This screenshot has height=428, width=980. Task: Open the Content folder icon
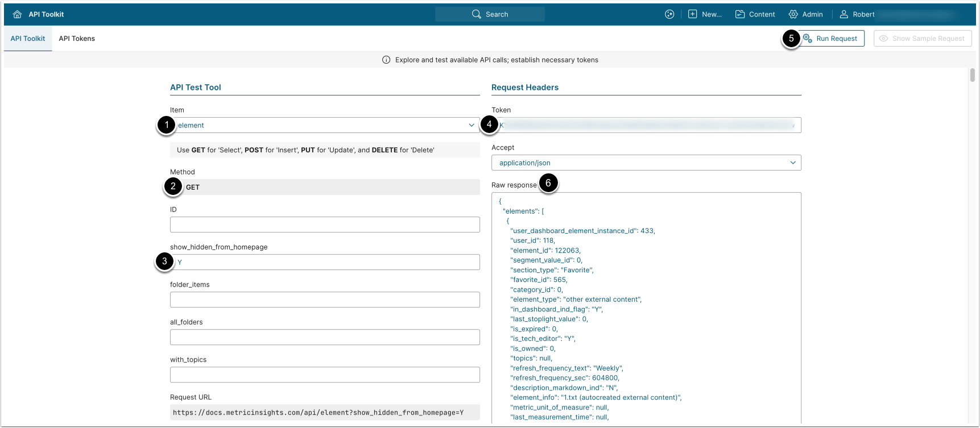[x=740, y=14]
